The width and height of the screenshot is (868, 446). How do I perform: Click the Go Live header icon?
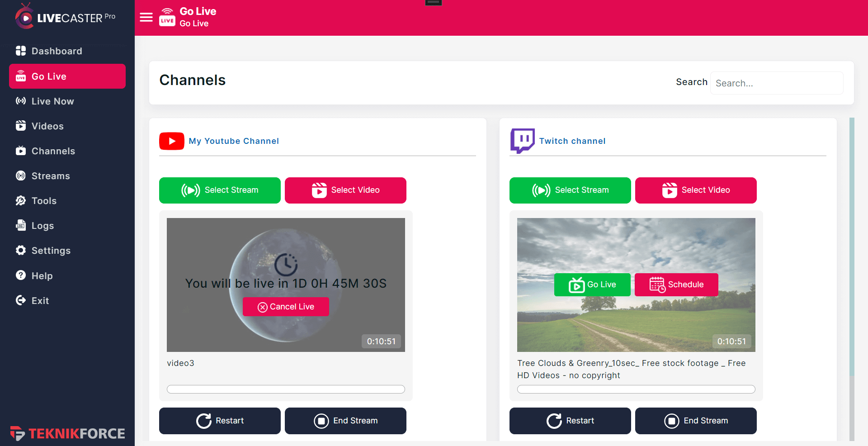(x=167, y=17)
